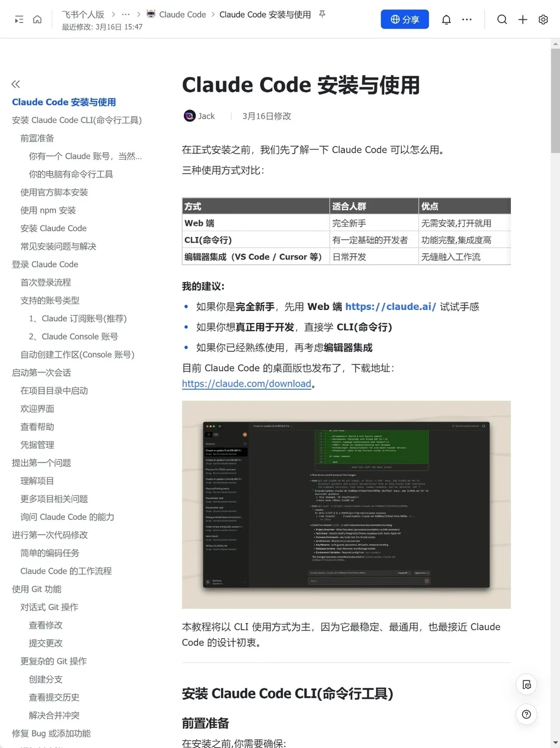Open the https://claude.com/download link
Screen dimensions: 560x748
click(x=246, y=384)
